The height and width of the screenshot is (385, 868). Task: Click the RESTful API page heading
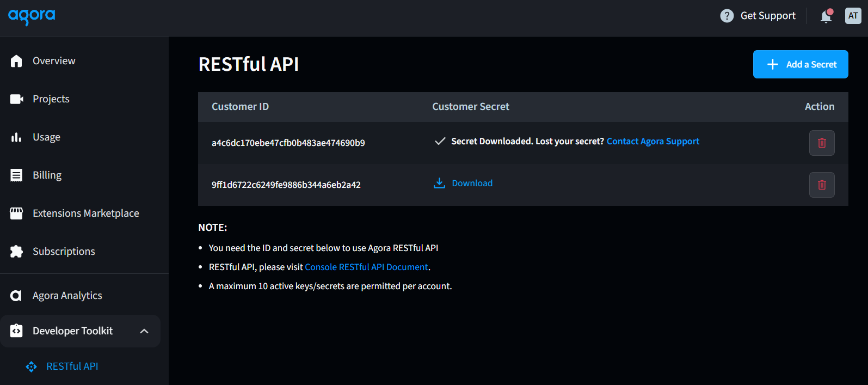249,64
